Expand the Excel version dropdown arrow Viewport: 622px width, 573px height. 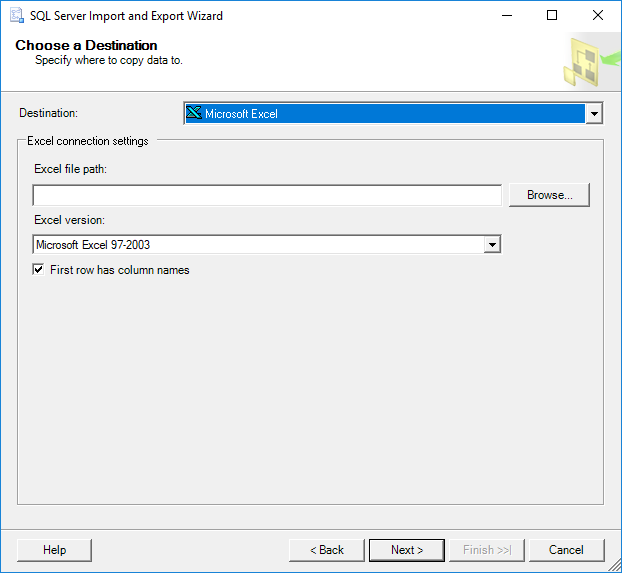click(492, 244)
